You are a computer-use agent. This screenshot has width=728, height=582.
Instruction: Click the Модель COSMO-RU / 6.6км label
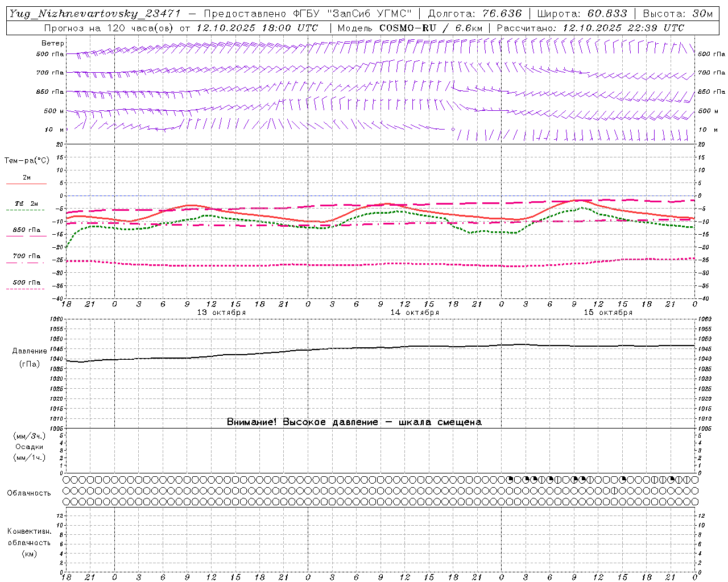pyautogui.click(x=409, y=28)
